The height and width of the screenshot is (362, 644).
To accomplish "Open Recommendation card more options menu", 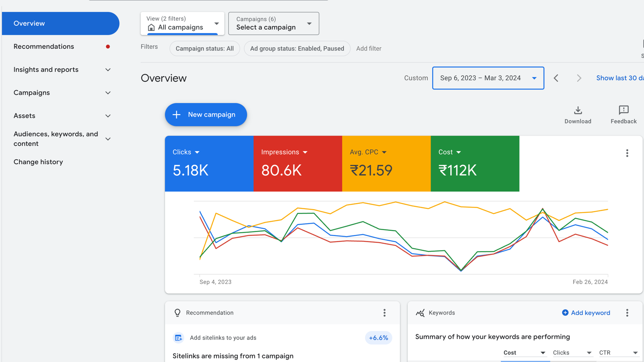I will (x=384, y=313).
